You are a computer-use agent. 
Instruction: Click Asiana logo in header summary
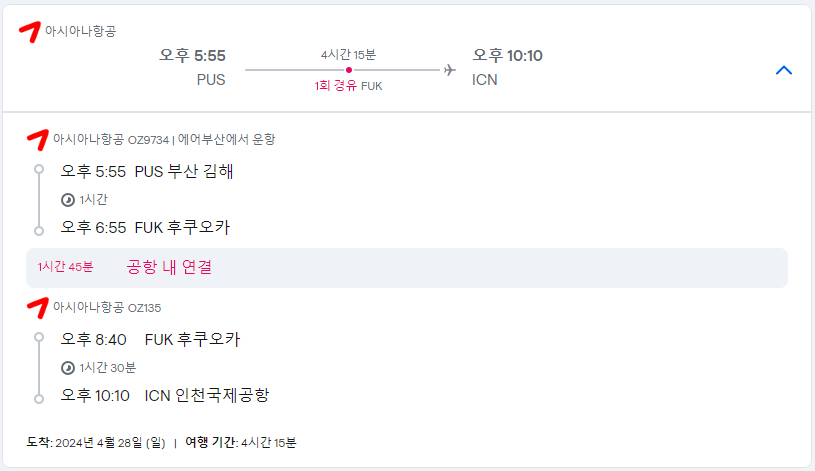[x=31, y=29]
